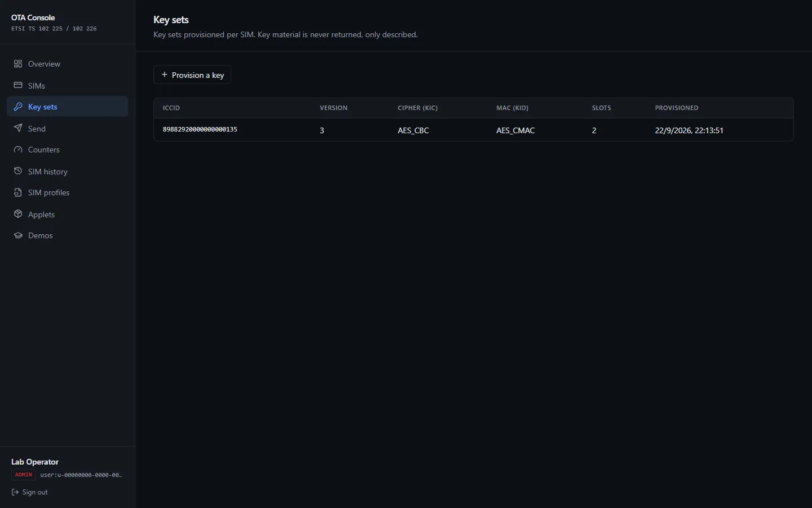The width and height of the screenshot is (812, 508).
Task: Go to the Demos page label
Action: 41,235
